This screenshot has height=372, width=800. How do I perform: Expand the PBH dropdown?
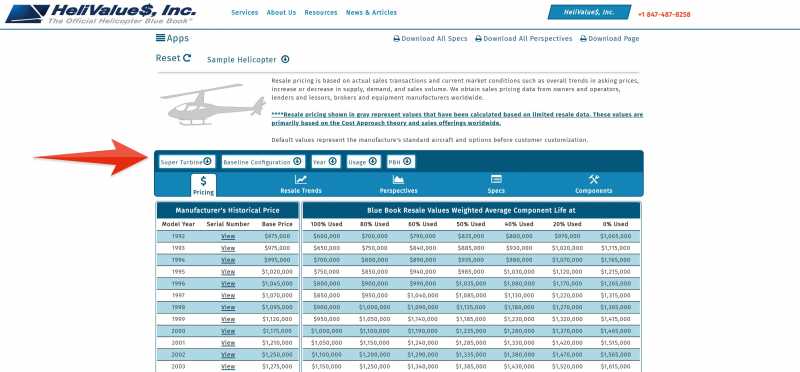(x=401, y=162)
